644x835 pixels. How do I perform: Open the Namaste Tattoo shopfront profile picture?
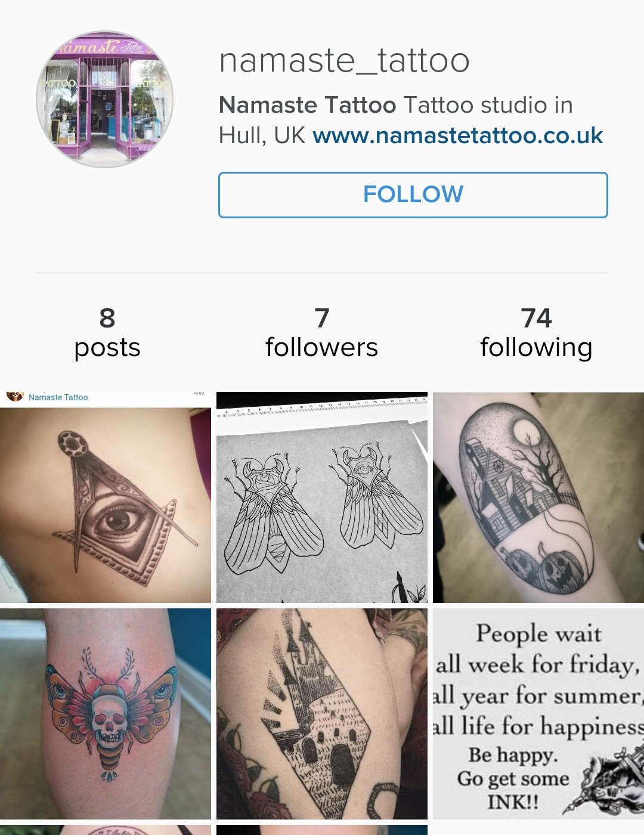point(105,99)
